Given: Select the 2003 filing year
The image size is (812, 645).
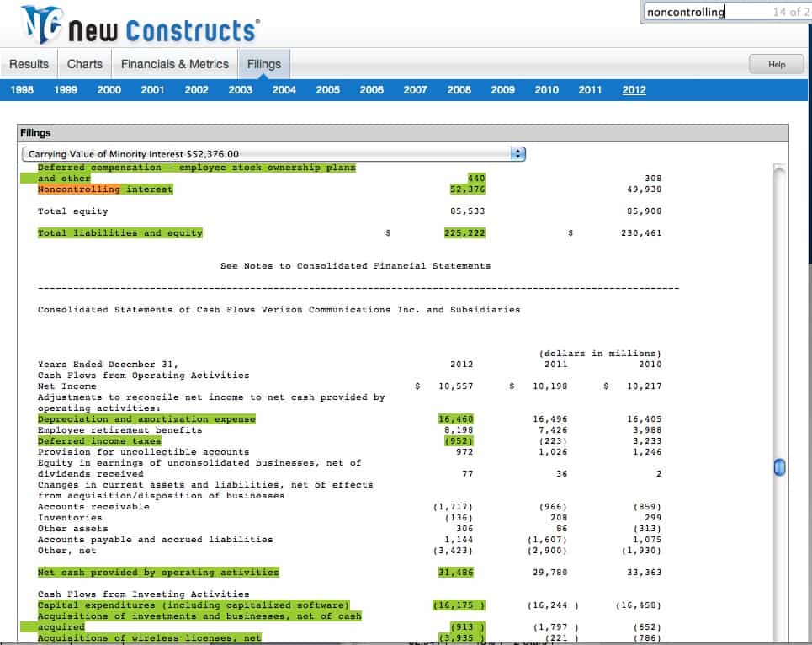Looking at the screenshot, I should pyautogui.click(x=241, y=90).
